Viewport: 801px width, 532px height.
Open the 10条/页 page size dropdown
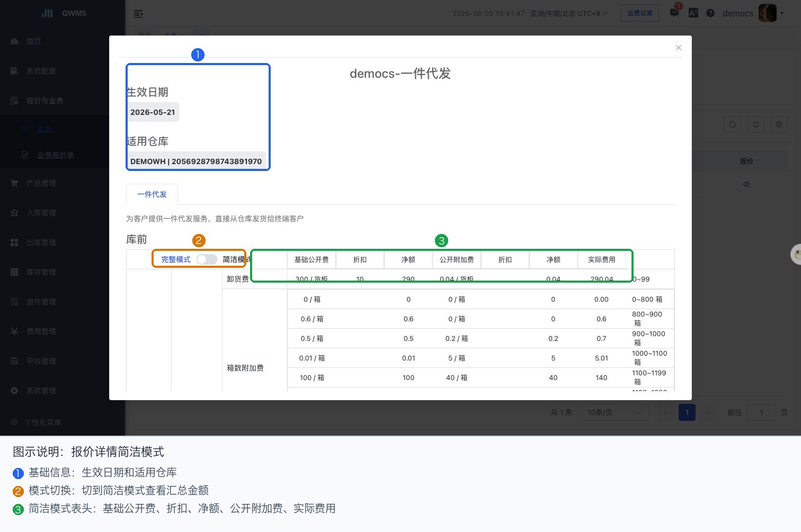[615, 412]
